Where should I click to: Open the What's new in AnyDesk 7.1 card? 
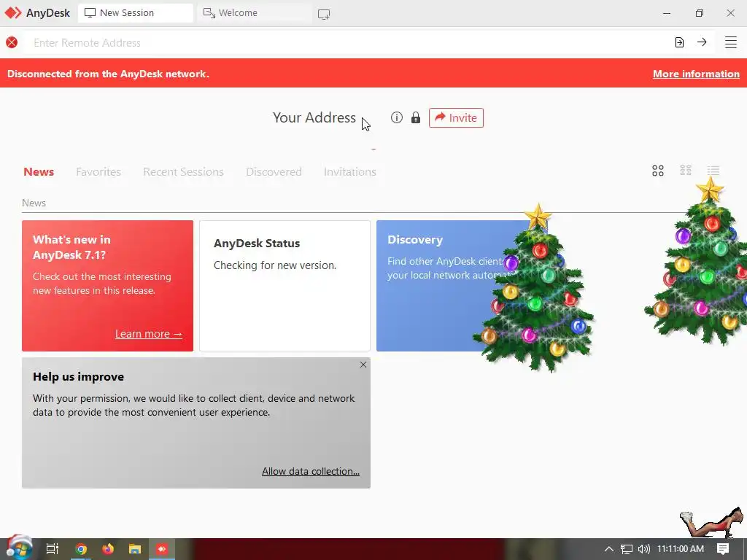click(108, 286)
